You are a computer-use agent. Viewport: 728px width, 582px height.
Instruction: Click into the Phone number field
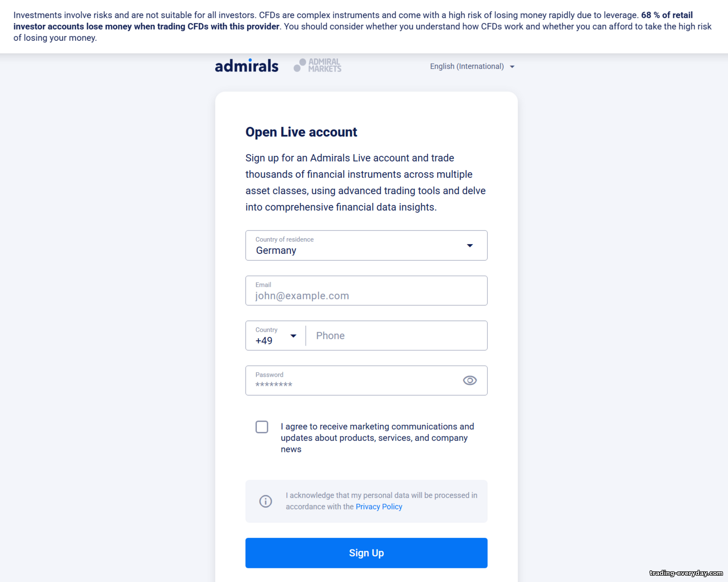click(397, 336)
